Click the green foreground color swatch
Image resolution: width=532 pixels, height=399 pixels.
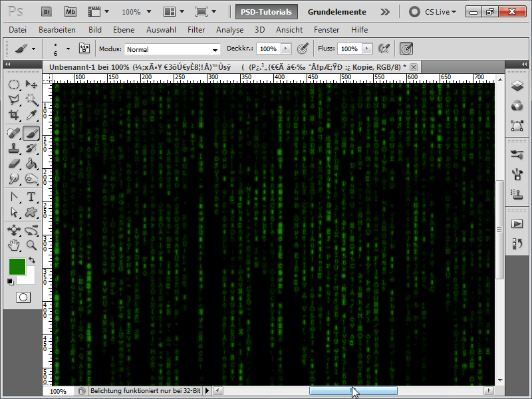pos(17,267)
